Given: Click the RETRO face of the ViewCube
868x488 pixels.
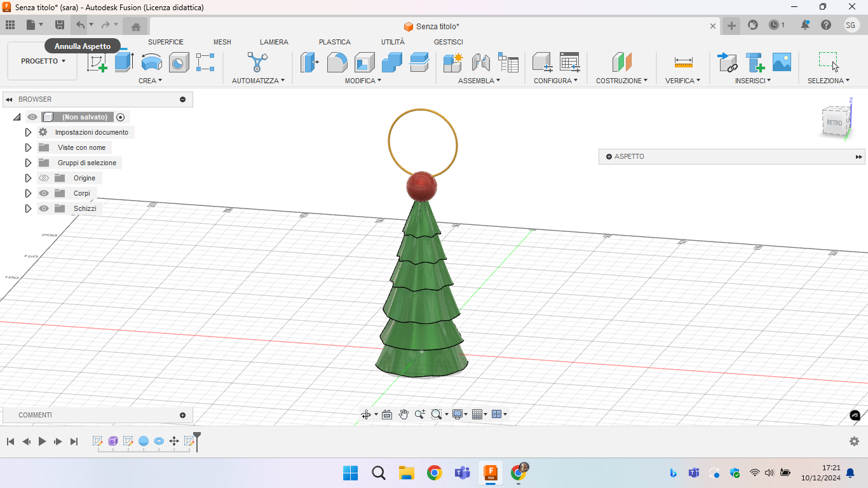Looking at the screenshot, I should coord(834,123).
